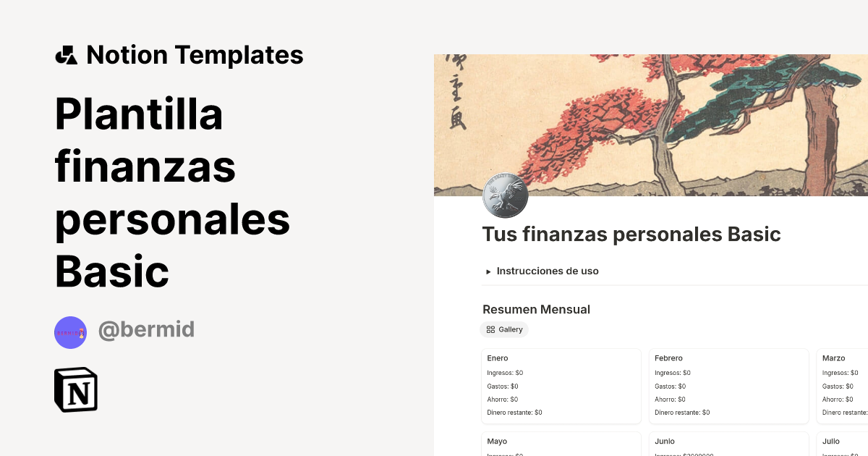Select the page emoji above the title
The width and height of the screenshot is (868, 456).
[x=505, y=195]
